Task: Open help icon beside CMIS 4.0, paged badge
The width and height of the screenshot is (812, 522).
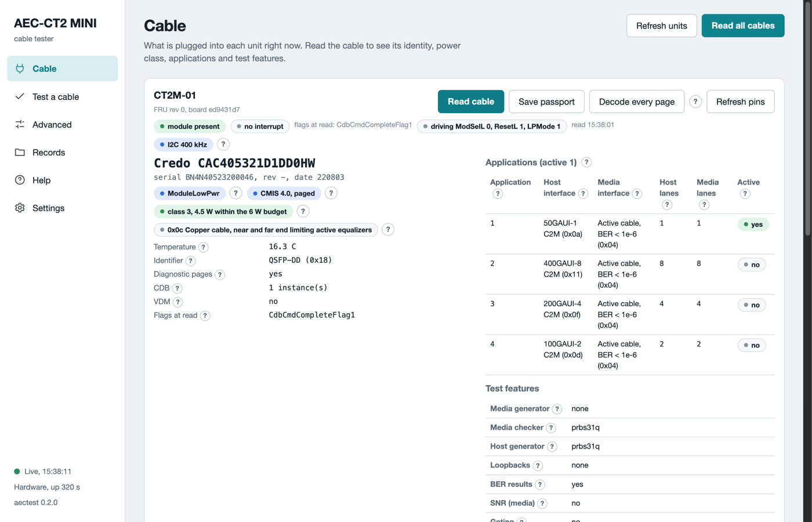Action: pos(331,193)
